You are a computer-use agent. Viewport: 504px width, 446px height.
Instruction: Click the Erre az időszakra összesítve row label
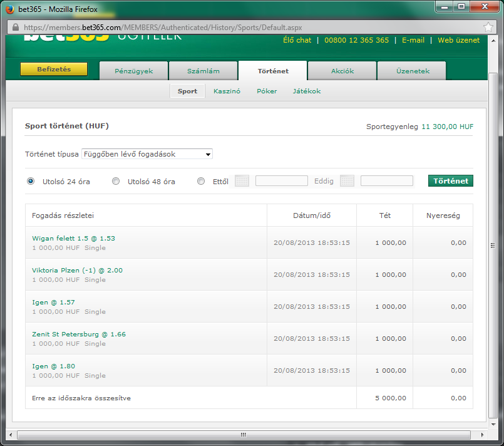[x=81, y=398]
